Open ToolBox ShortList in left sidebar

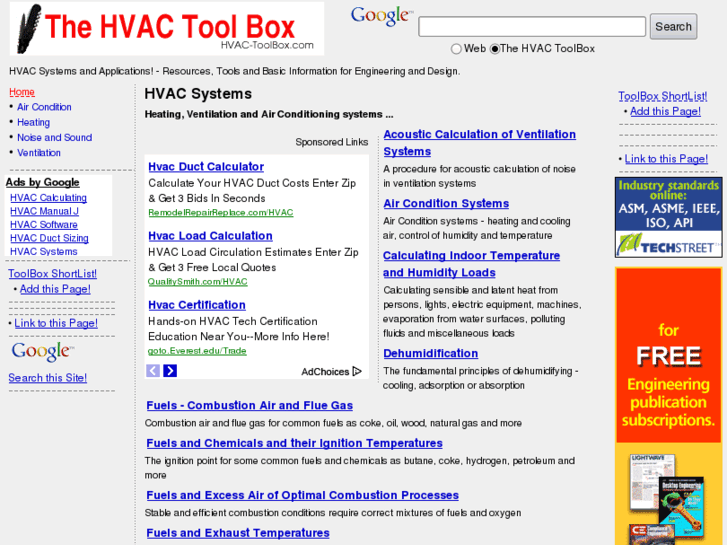click(52, 274)
